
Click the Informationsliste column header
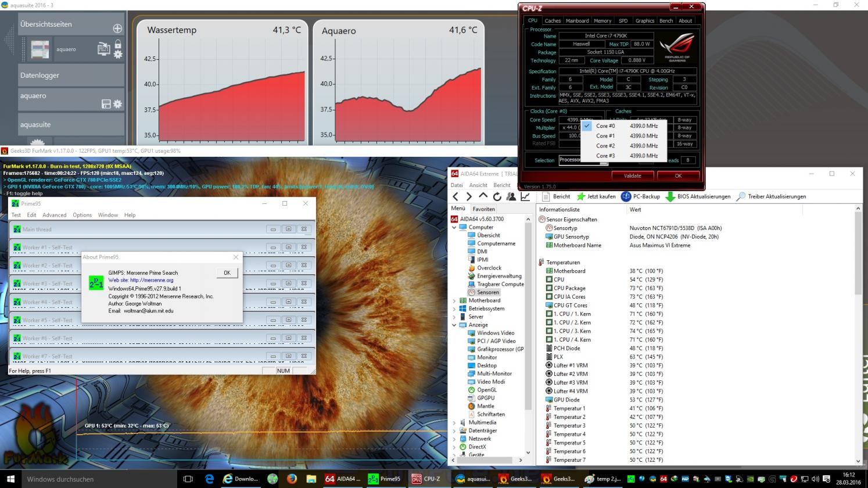pyautogui.click(x=582, y=209)
